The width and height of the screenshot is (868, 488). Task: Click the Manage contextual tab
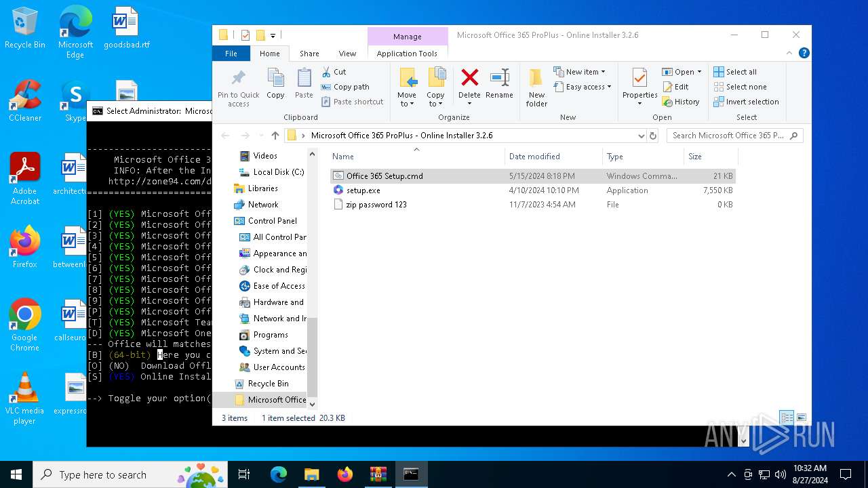408,37
